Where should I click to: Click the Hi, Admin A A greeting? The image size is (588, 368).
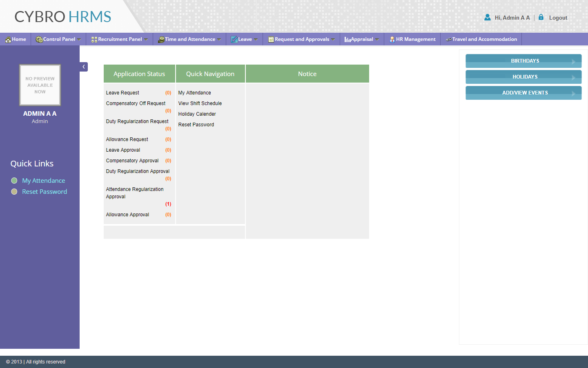click(x=512, y=18)
